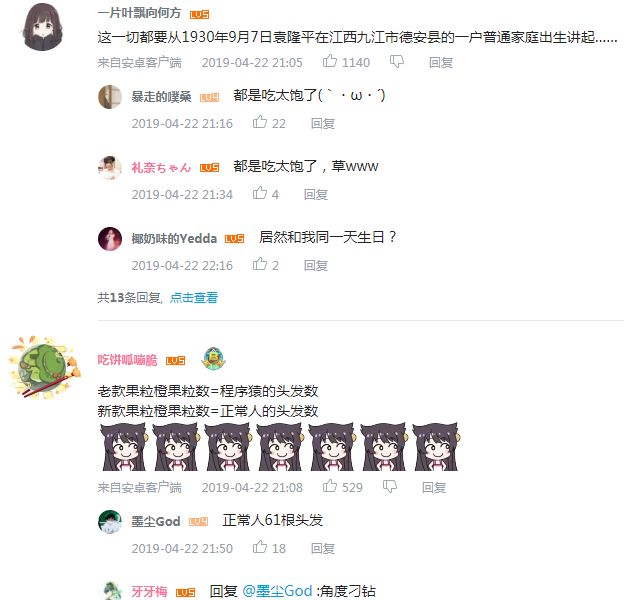Dislike the 一片叶飘向何方 comment
Image resolution: width=624 pixels, height=600 pixels.
coord(396,62)
